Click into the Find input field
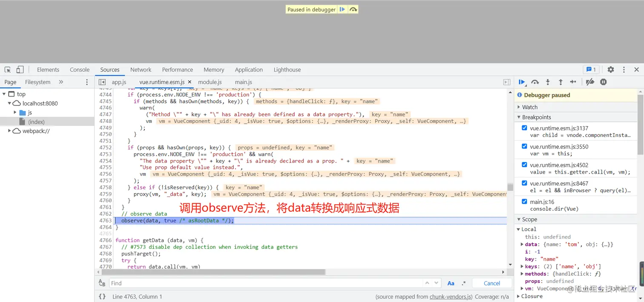Viewport: 644px width, 302px height. click(266, 283)
